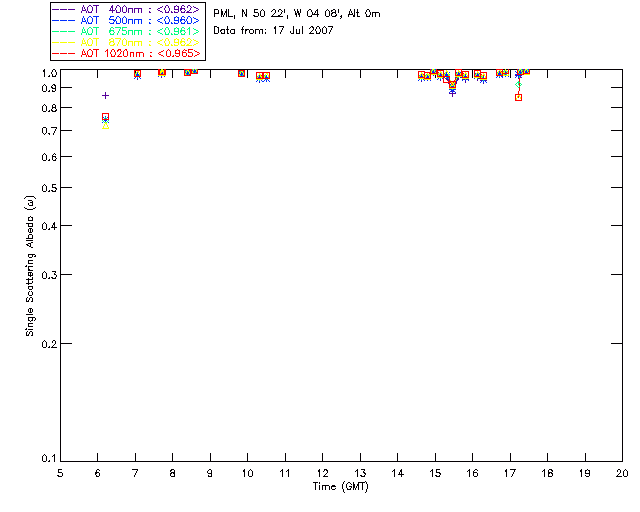Click the x-axis tick label 16
Viewport: 640px width, 512px height.
click(472, 473)
